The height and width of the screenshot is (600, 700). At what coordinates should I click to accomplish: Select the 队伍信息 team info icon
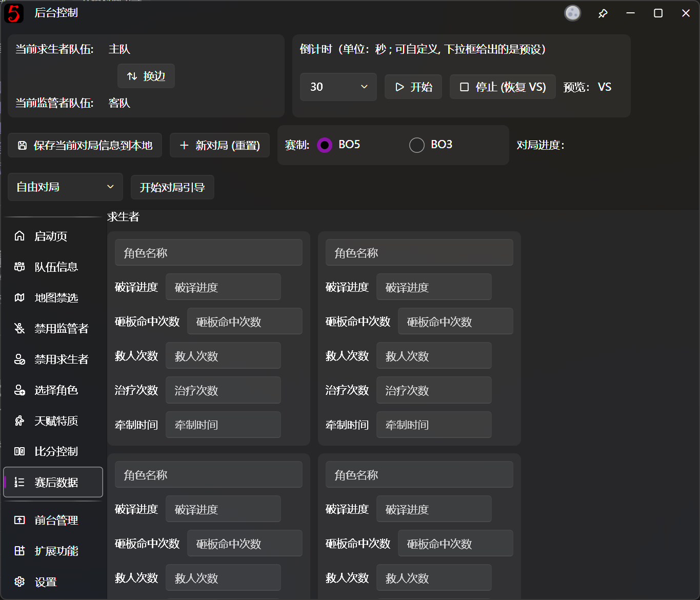19,267
